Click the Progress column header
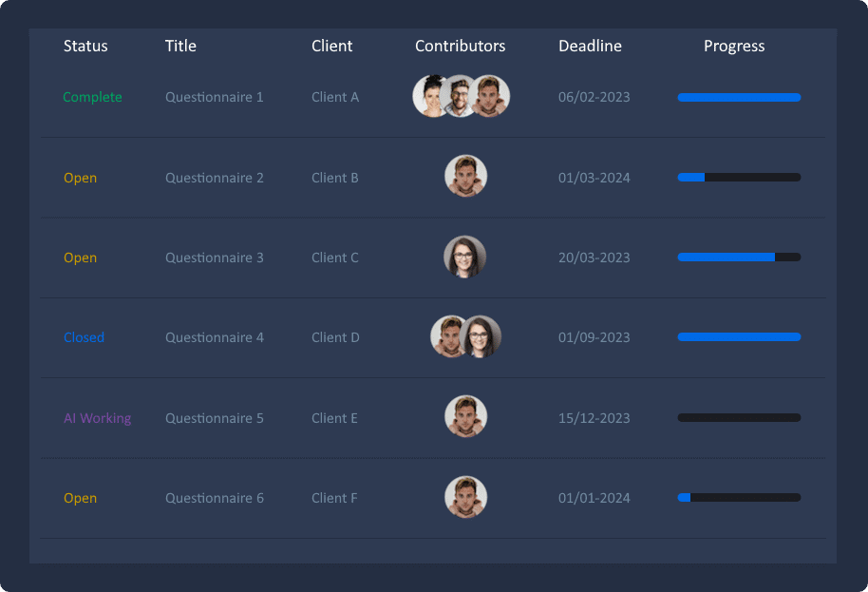Screen dimensions: 868x592 734,46
